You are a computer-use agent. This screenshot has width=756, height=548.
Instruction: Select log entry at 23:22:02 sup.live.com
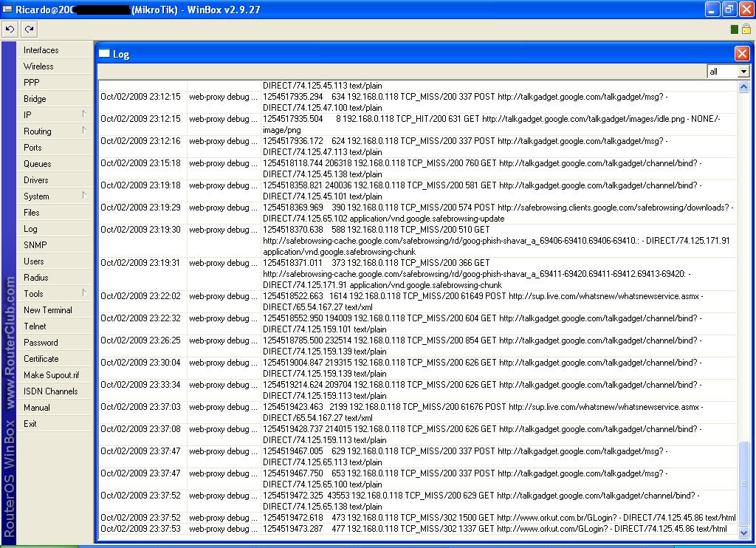(418, 301)
